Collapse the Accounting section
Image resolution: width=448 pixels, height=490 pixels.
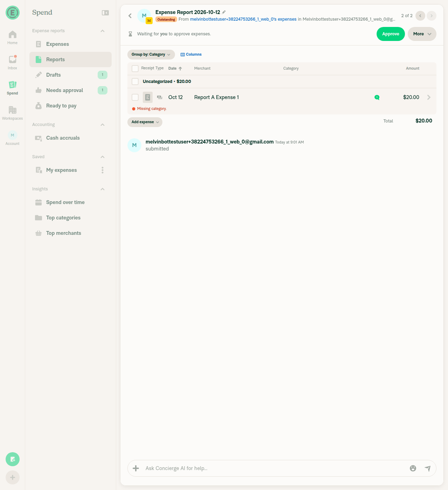pos(103,125)
